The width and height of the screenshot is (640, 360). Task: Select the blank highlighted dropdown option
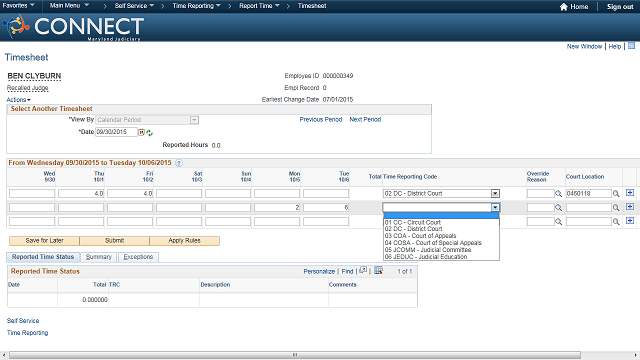tap(441, 216)
